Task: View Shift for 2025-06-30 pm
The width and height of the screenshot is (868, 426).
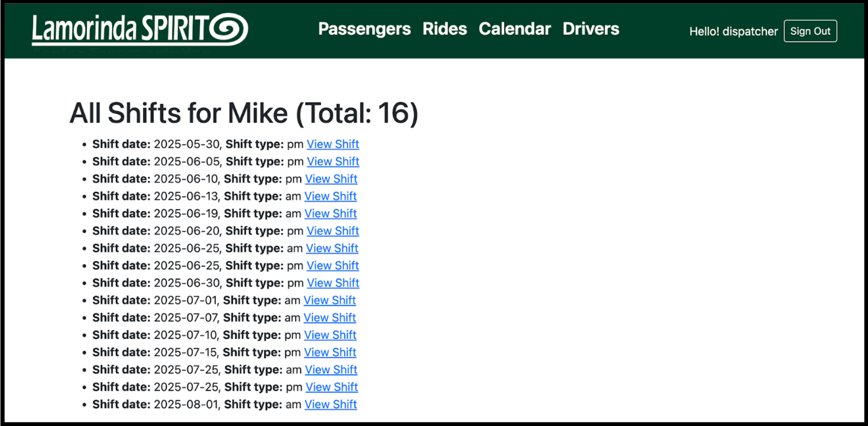Action: pyautogui.click(x=333, y=283)
